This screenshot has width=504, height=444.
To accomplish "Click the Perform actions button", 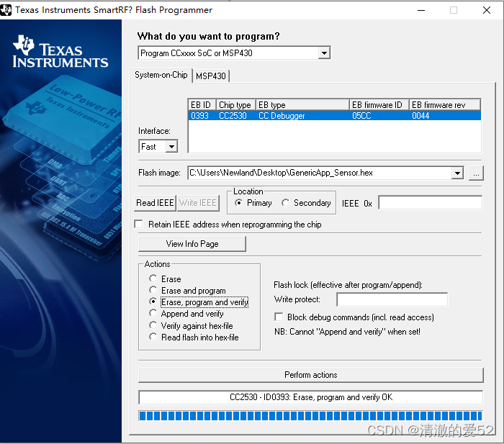I will (311, 375).
